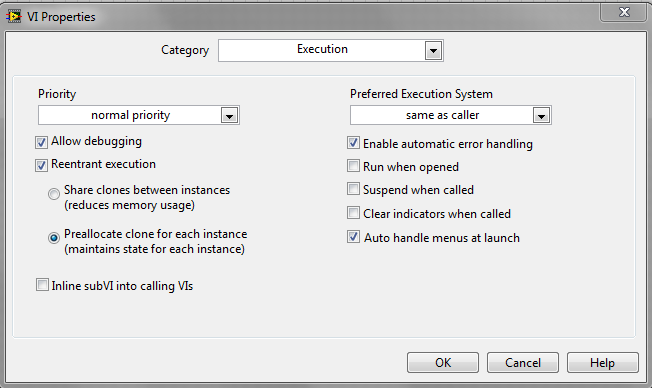The width and height of the screenshot is (652, 388).
Task: Click the LabVIEW VI icon in title bar
Action: tap(13, 17)
